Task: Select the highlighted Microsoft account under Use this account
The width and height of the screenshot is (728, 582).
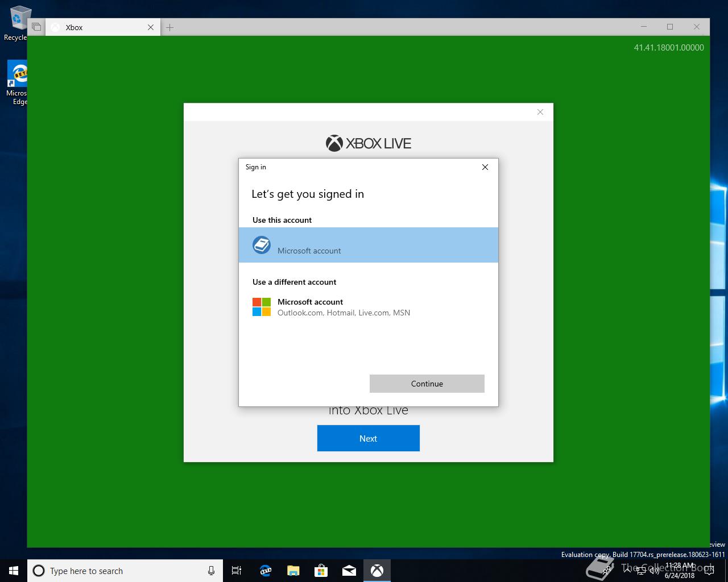Action: tap(368, 245)
